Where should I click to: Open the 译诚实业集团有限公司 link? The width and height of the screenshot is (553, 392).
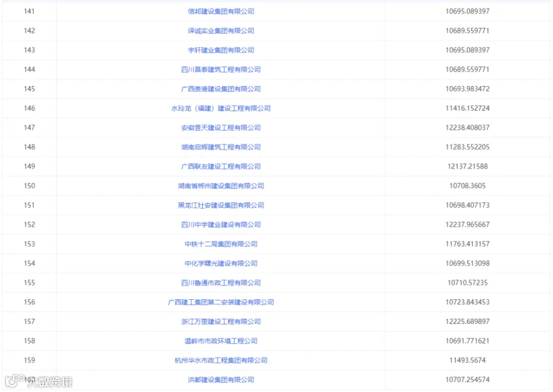pos(221,31)
